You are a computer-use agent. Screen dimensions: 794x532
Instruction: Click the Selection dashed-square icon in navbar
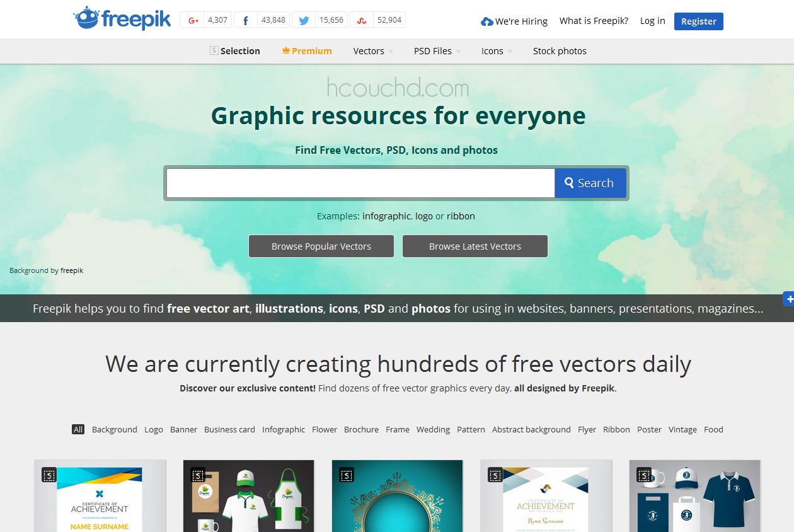pyautogui.click(x=214, y=50)
